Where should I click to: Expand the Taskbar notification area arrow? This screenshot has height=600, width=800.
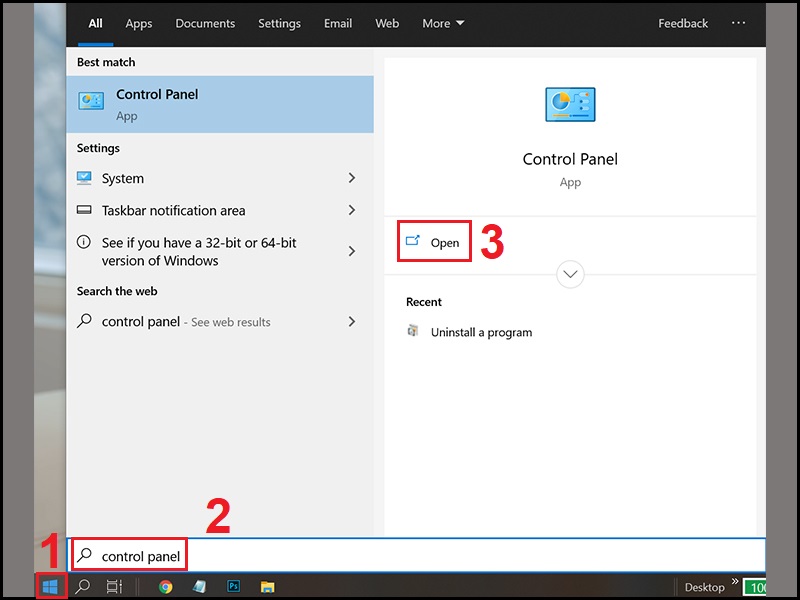click(352, 210)
